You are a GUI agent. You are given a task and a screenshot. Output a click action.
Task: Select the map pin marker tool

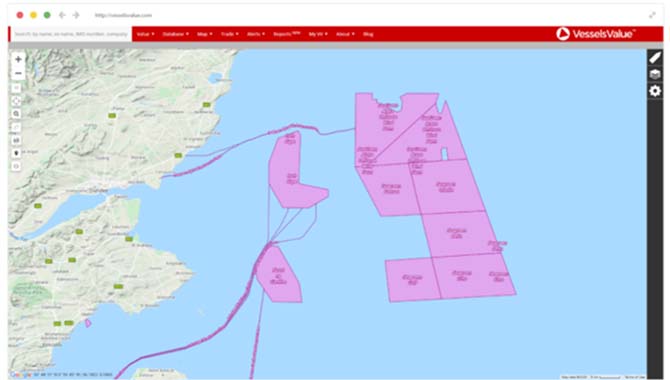tap(16, 153)
